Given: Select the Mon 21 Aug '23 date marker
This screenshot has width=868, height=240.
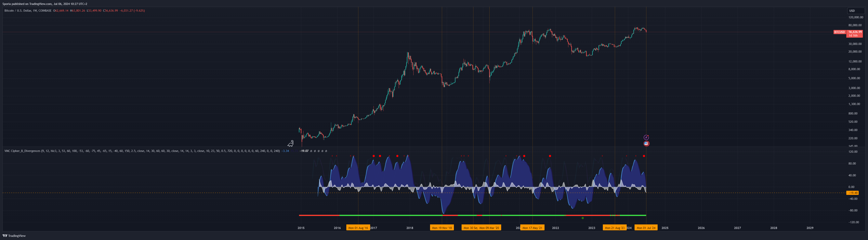Looking at the screenshot, I should [615, 228].
